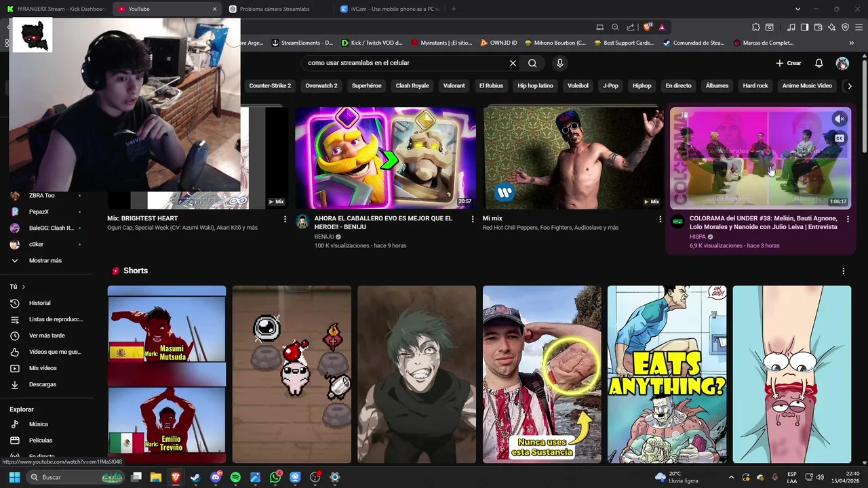Toggle captions on the COLORAMA preview
The image size is (868, 488).
pos(840,138)
